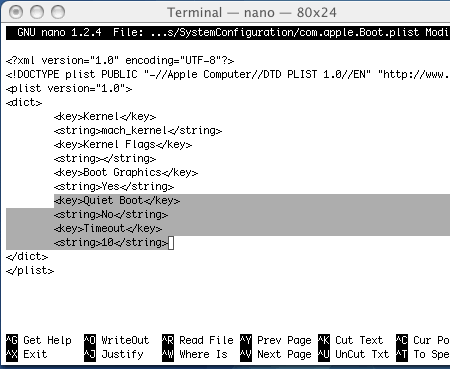The image size is (450, 369).
Task: Click the highlighted <key>Quiet Boot</key> line
Action: point(117,200)
